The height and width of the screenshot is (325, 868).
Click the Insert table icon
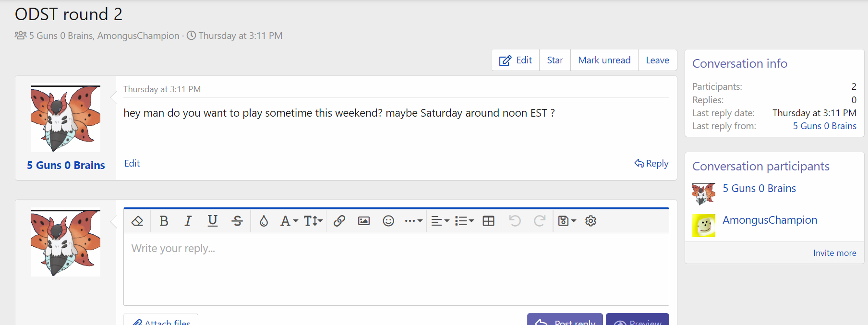tap(488, 221)
